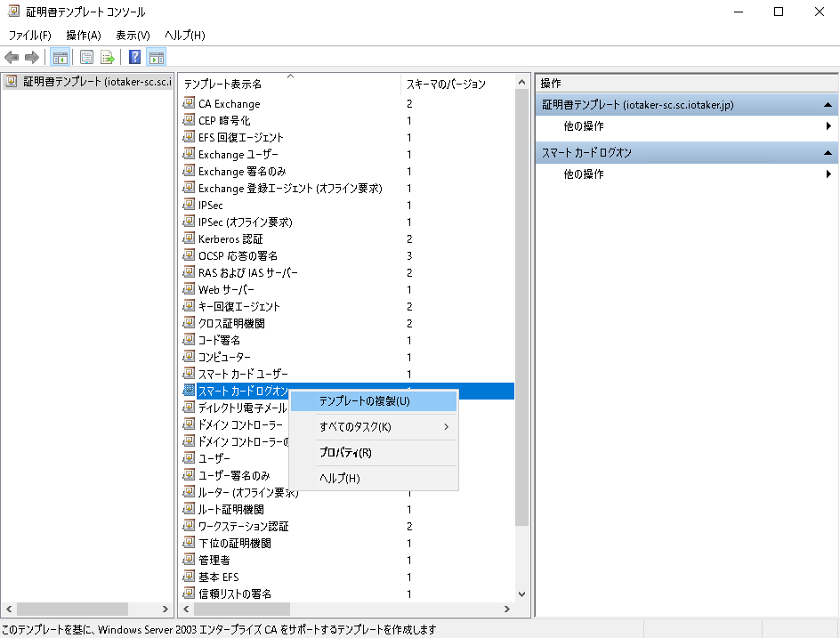Toggle the Action pane toolbar button

(156, 58)
